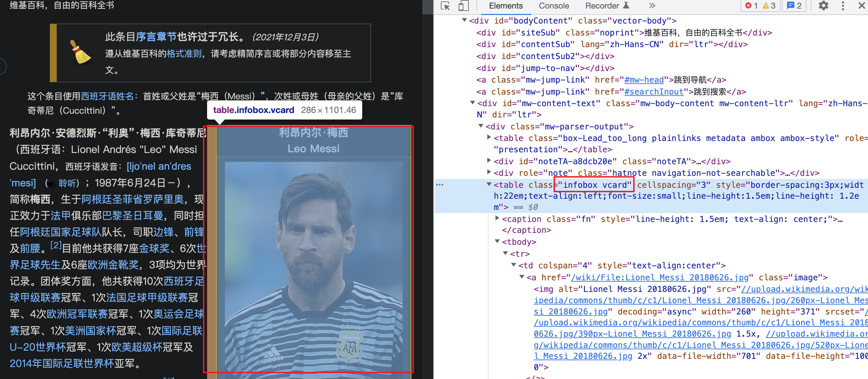Click the 格式准则 link
Viewport: 868px width, 379px height.
(184, 54)
